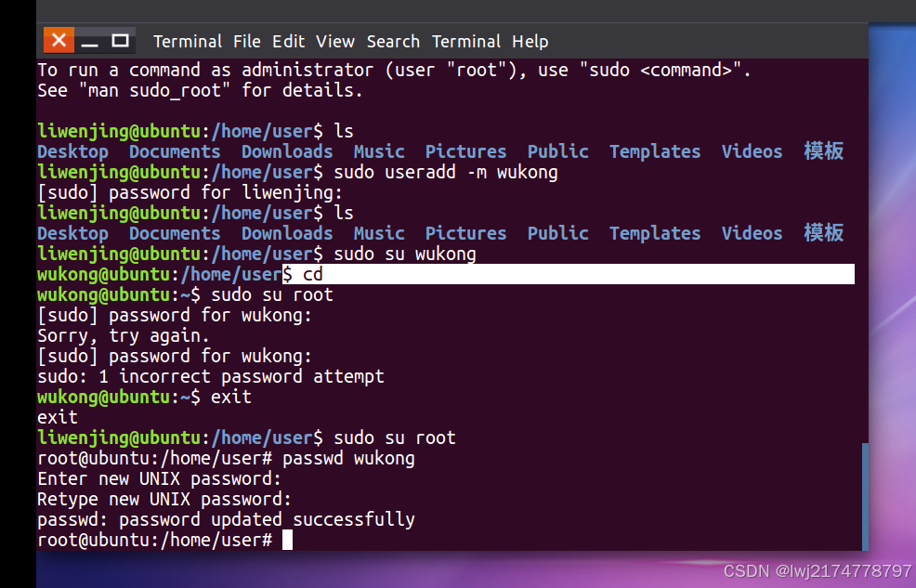This screenshot has height=588, width=916.
Task: Click the 'See "man sudo_root" for details.' line
Action: pos(200,90)
